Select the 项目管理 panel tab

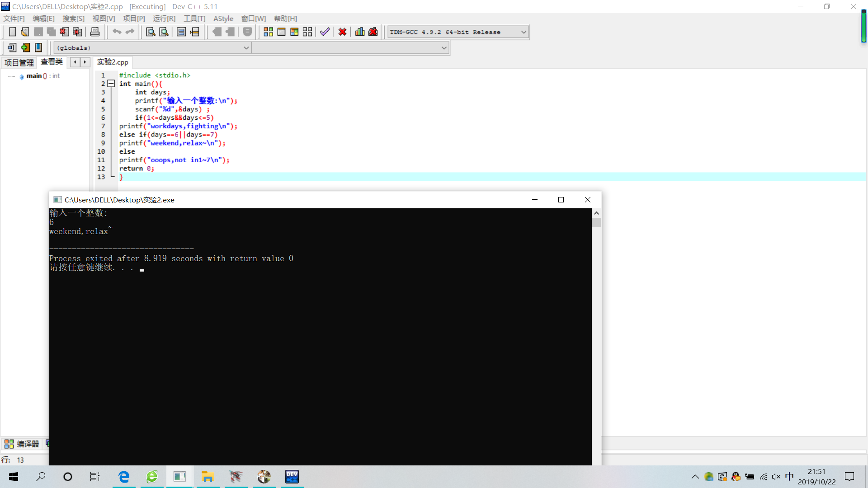(x=19, y=62)
